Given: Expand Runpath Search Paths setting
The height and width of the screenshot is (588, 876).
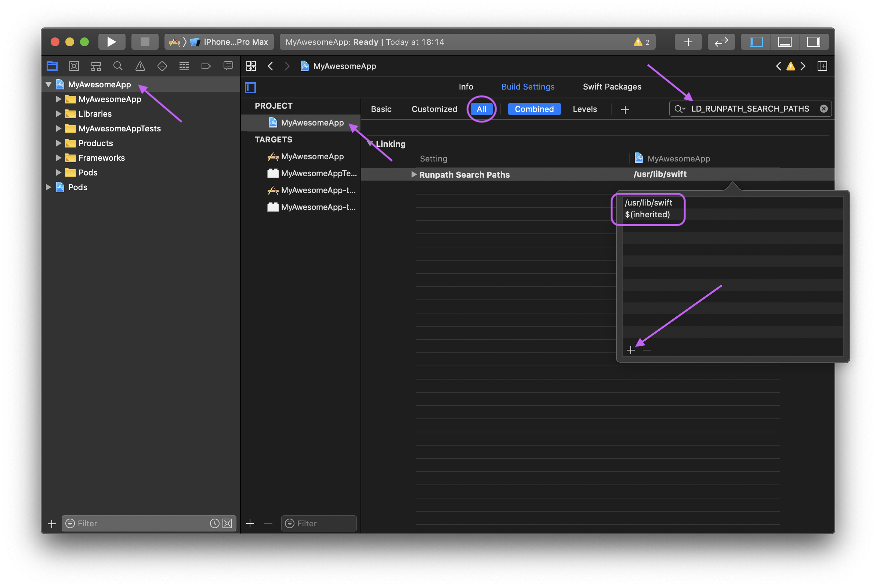Looking at the screenshot, I should pyautogui.click(x=414, y=174).
